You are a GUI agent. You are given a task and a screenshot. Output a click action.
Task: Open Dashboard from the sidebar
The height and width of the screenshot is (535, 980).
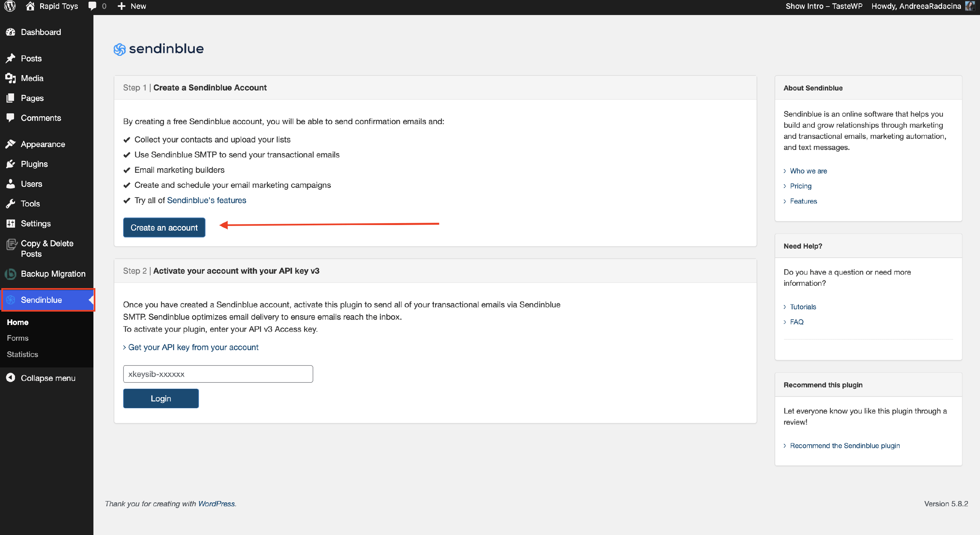[40, 32]
